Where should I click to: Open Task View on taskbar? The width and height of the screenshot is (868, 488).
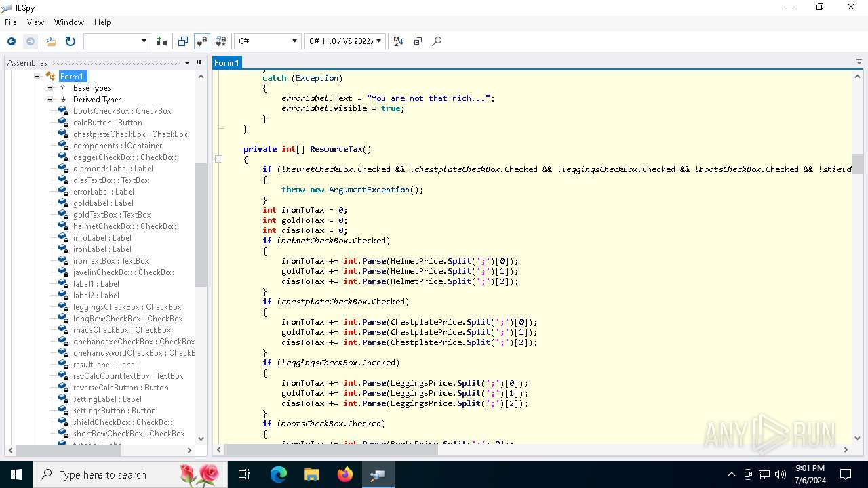coord(244,474)
